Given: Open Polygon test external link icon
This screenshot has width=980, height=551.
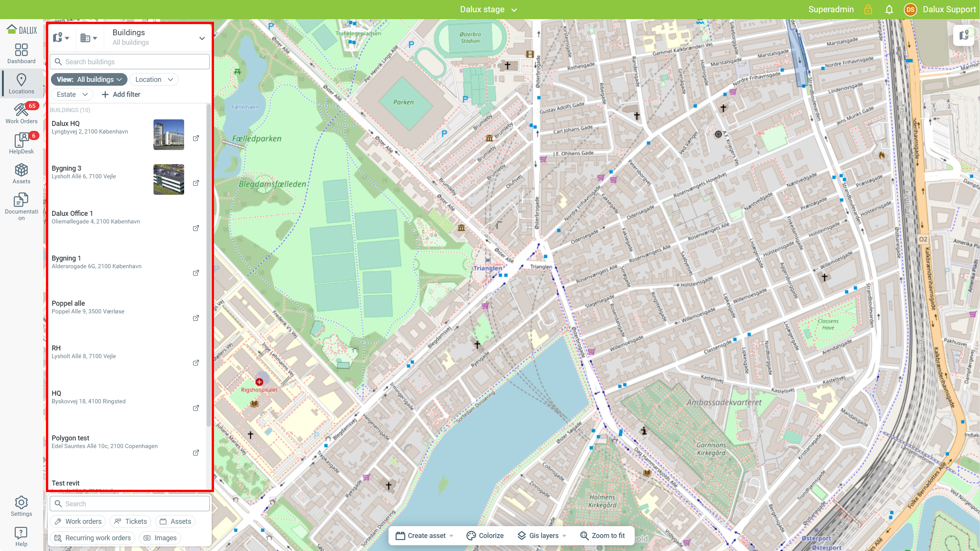Looking at the screenshot, I should click(196, 453).
